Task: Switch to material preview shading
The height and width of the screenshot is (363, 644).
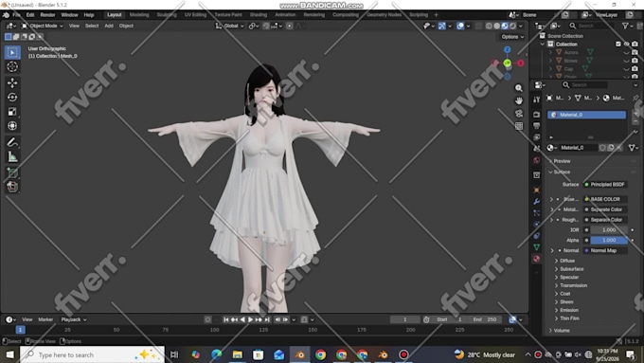Action: (505, 26)
